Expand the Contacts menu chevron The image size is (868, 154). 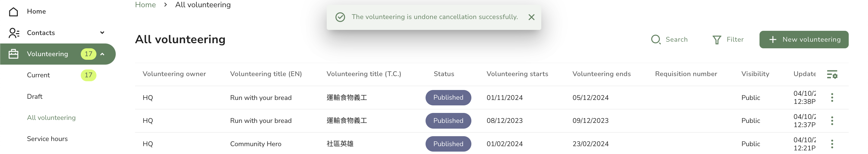102,33
